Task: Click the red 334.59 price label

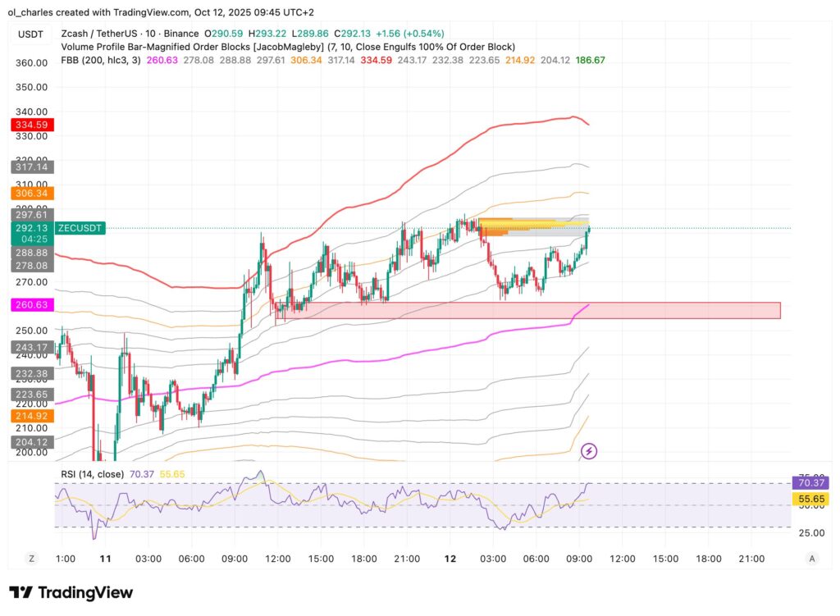Action: [x=31, y=125]
